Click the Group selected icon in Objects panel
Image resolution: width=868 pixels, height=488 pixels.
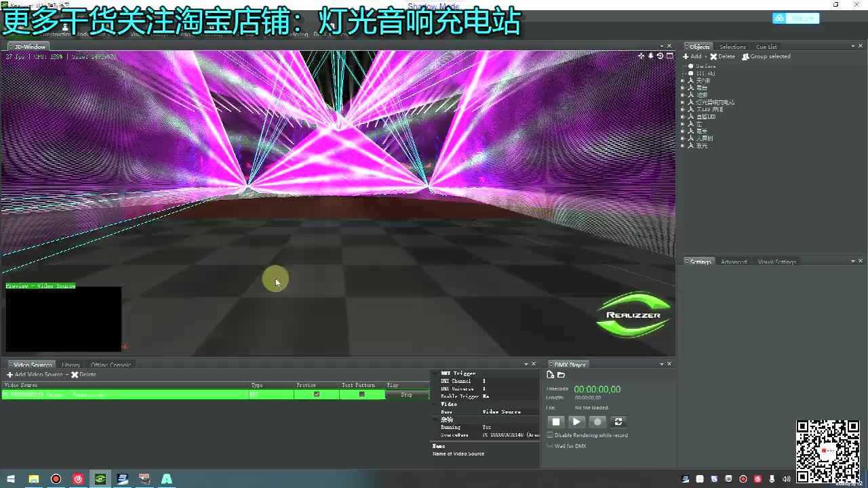(x=746, y=56)
